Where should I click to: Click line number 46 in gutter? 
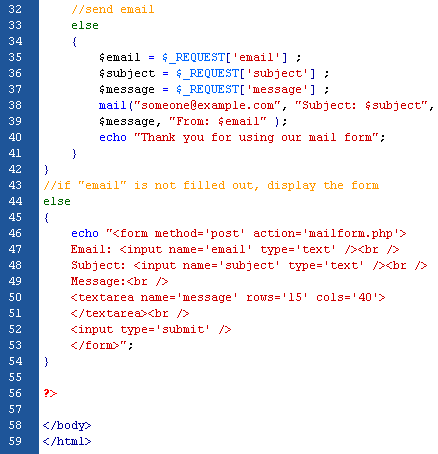coord(15,233)
